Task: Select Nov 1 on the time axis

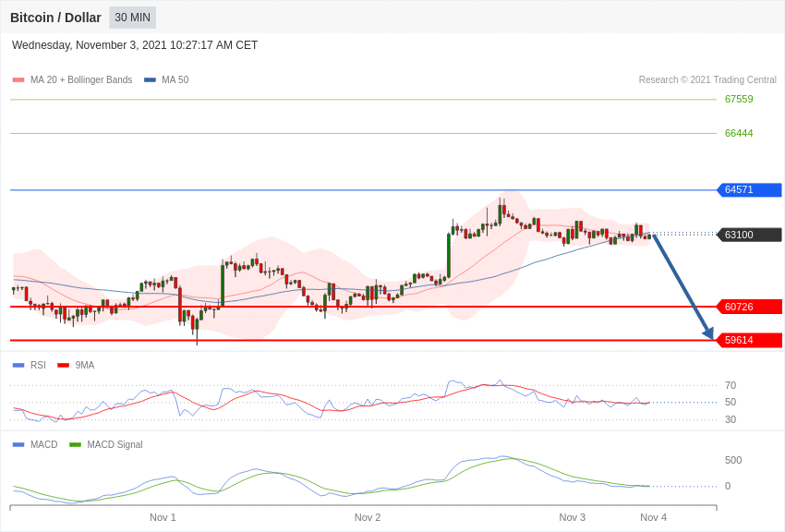Action: pos(163,517)
